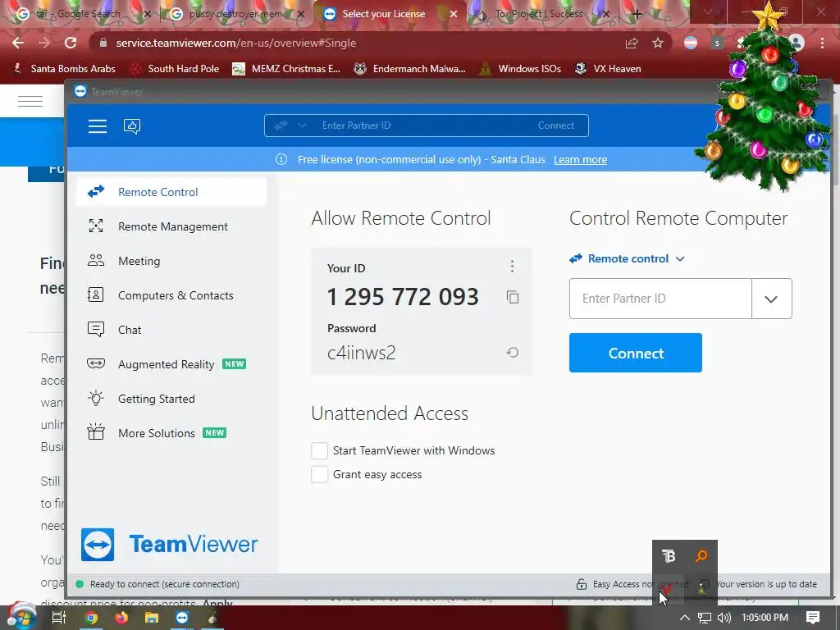Screen dimensions: 840x630
Task: Open options menu next to Your ID
Action: (x=512, y=267)
